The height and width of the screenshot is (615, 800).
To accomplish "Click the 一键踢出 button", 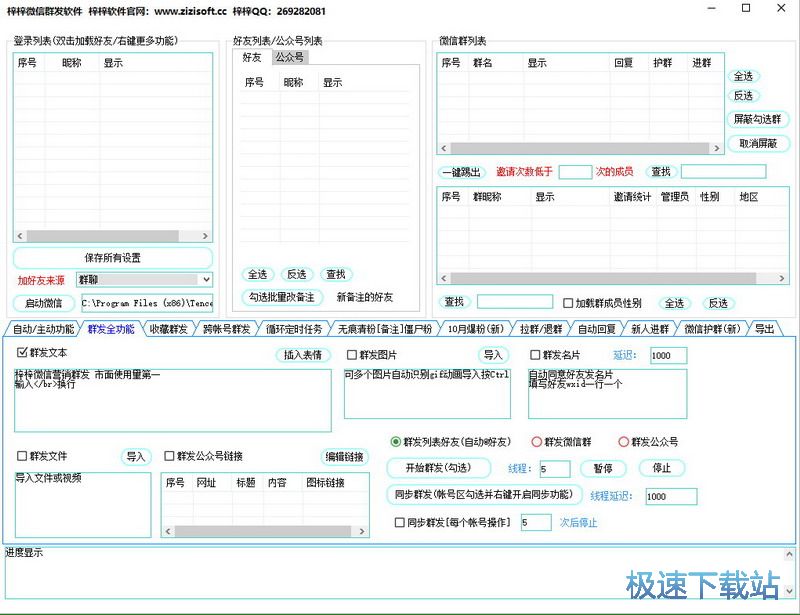I will point(461,172).
